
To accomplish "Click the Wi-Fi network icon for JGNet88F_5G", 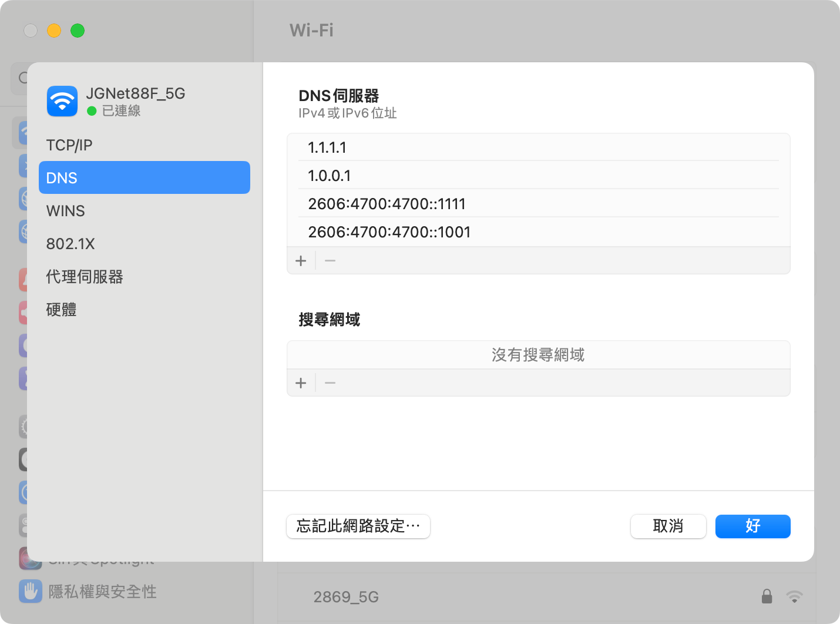I will point(62,101).
